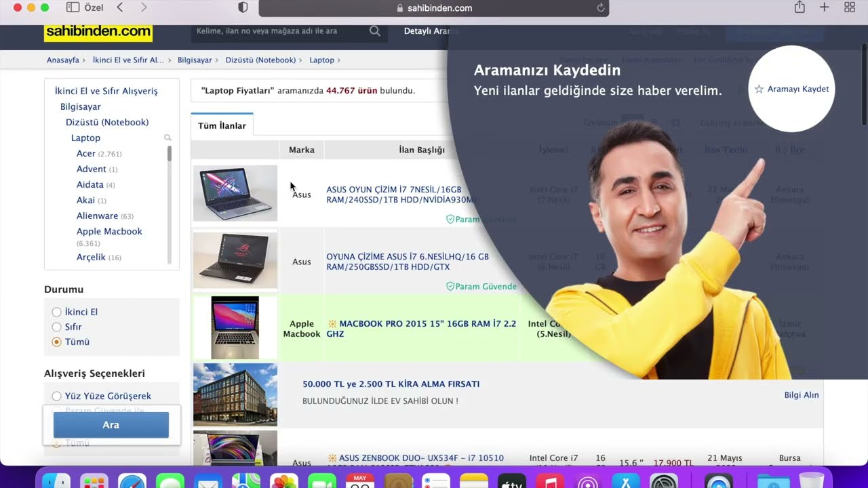Filter by Apple Macbook in the sidebar

109,231
